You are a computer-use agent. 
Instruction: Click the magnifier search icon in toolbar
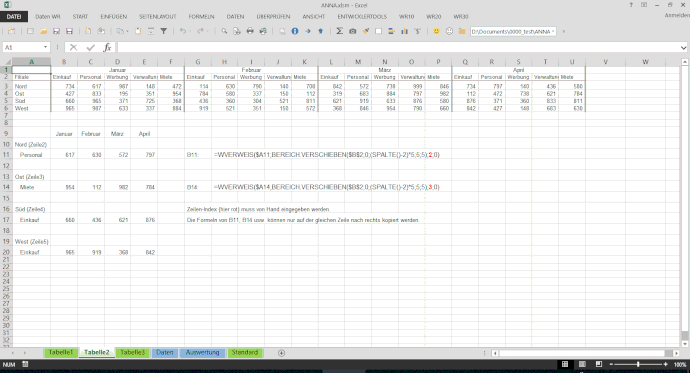(224, 31)
